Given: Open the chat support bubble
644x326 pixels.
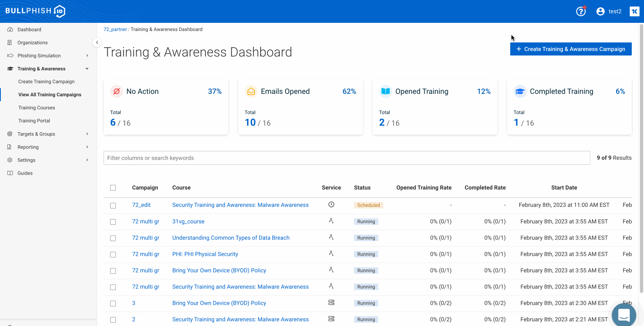Looking at the screenshot, I should coord(624,315).
